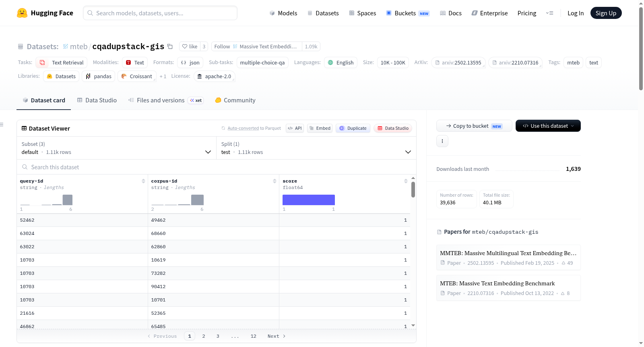644x347 pixels.
Task: Click the query-id lengths histogram
Action: 46,200
